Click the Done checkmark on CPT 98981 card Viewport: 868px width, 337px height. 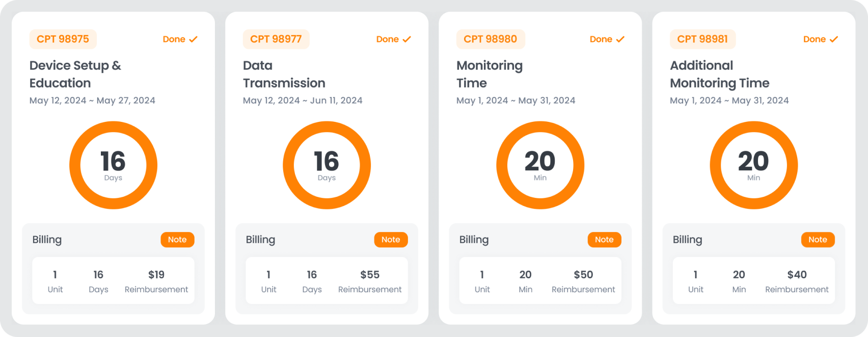[833, 39]
